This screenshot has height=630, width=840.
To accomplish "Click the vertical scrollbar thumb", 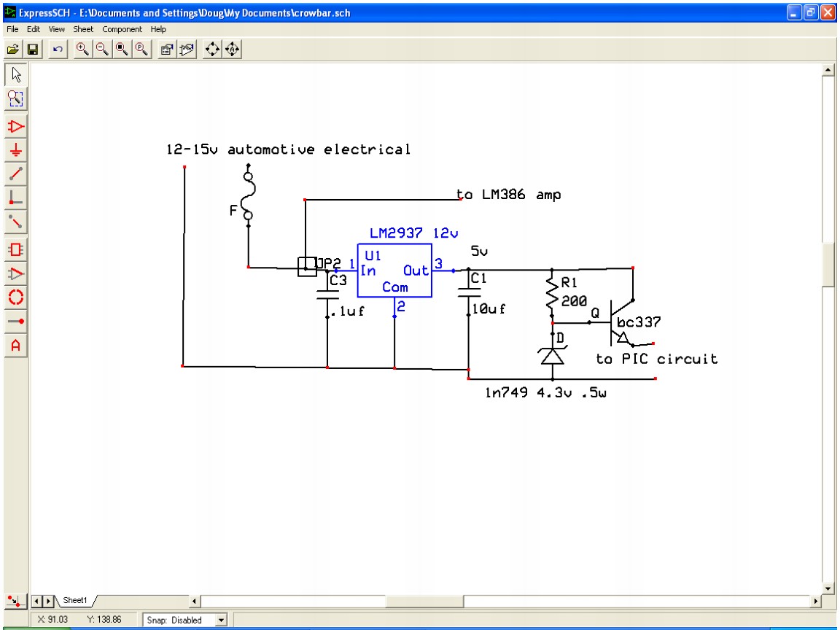I will 828,265.
